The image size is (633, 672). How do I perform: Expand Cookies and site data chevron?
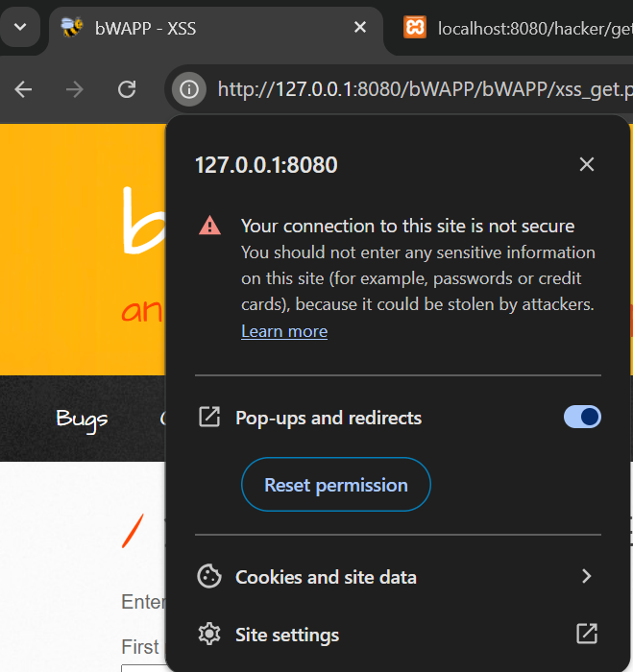click(x=586, y=576)
